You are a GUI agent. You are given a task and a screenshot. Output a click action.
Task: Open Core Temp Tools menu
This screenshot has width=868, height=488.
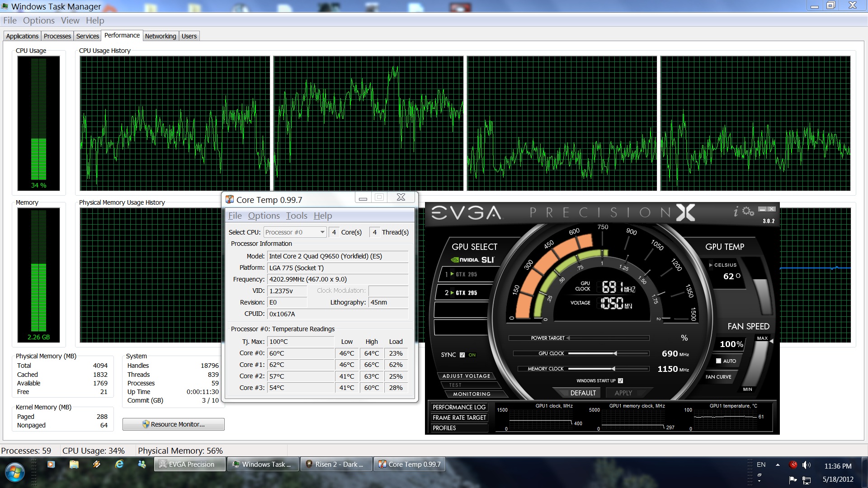296,216
